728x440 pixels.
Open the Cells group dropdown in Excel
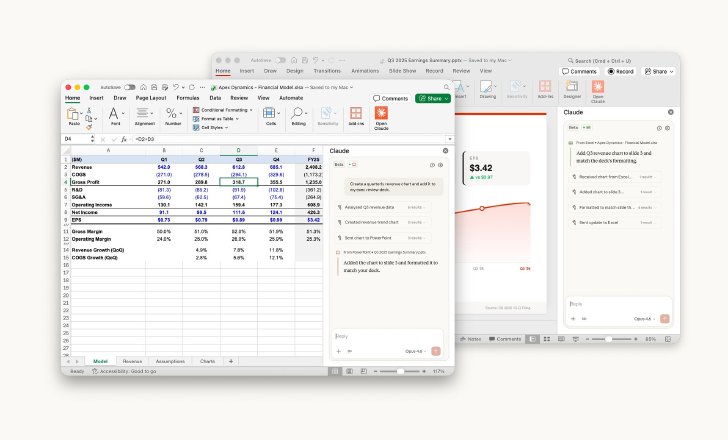[278, 113]
